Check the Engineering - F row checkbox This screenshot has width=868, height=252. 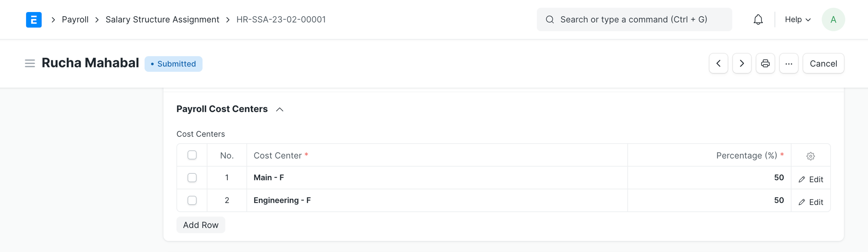tap(192, 200)
